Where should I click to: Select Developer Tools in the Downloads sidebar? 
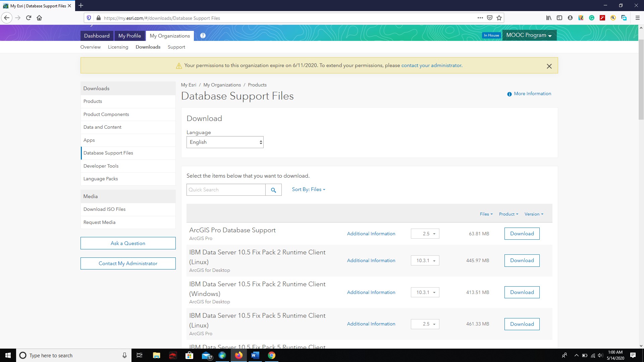101,166
